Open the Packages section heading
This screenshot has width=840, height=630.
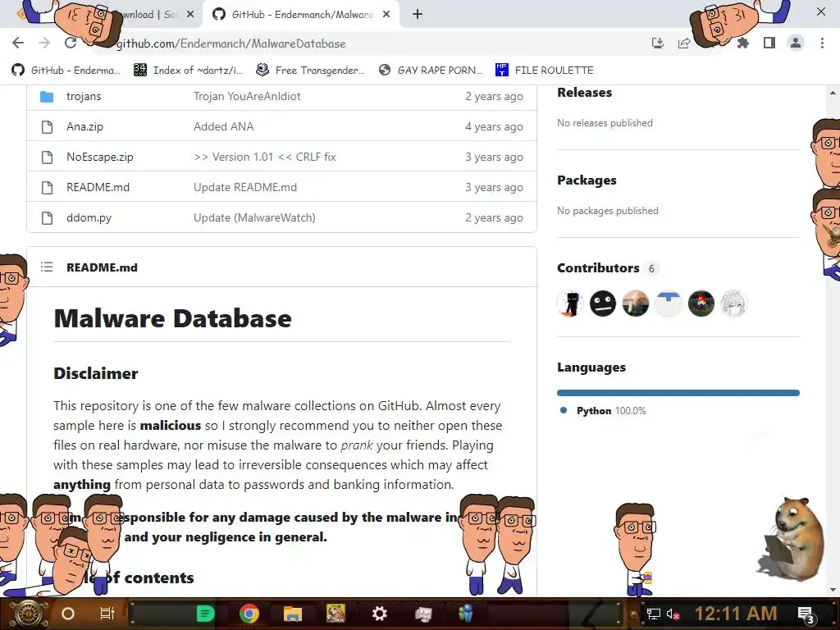tap(587, 180)
